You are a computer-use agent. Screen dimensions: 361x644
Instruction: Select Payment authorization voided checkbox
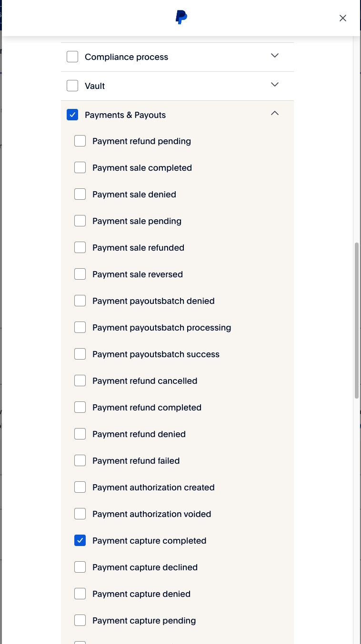pos(80,514)
